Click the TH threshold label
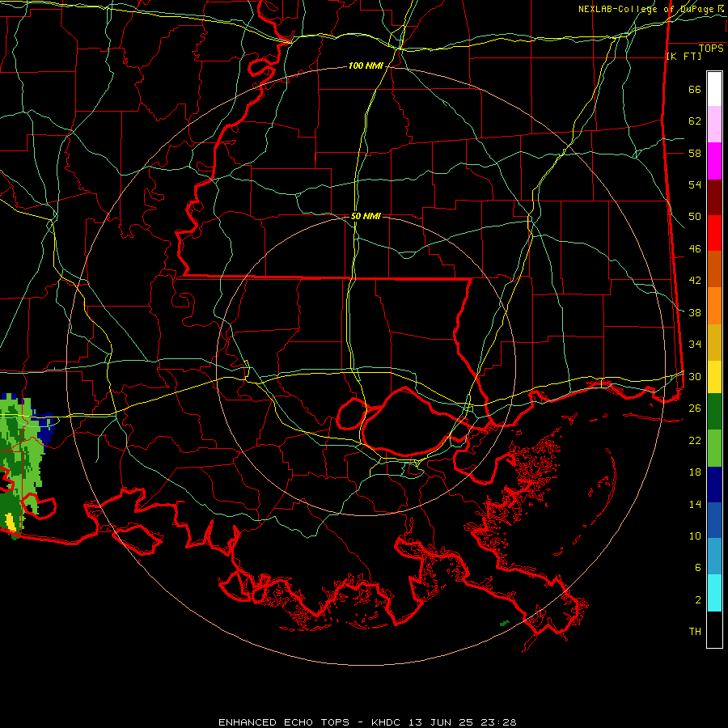Screen dimensions: 728x728 click(x=695, y=632)
